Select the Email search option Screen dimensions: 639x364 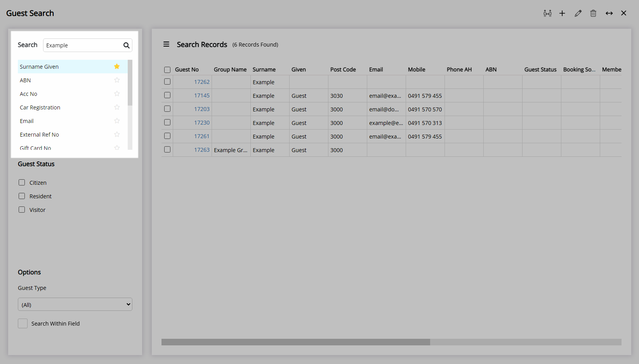(x=73, y=121)
